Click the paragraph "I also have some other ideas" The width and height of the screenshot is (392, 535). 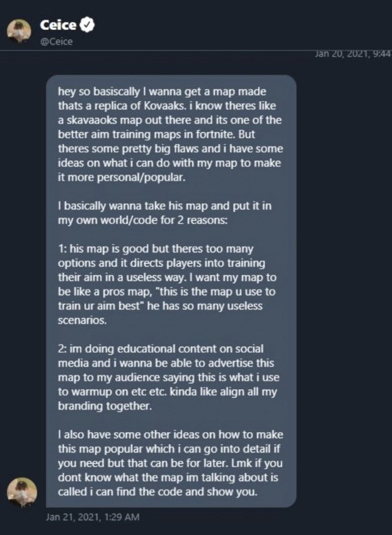170,463
